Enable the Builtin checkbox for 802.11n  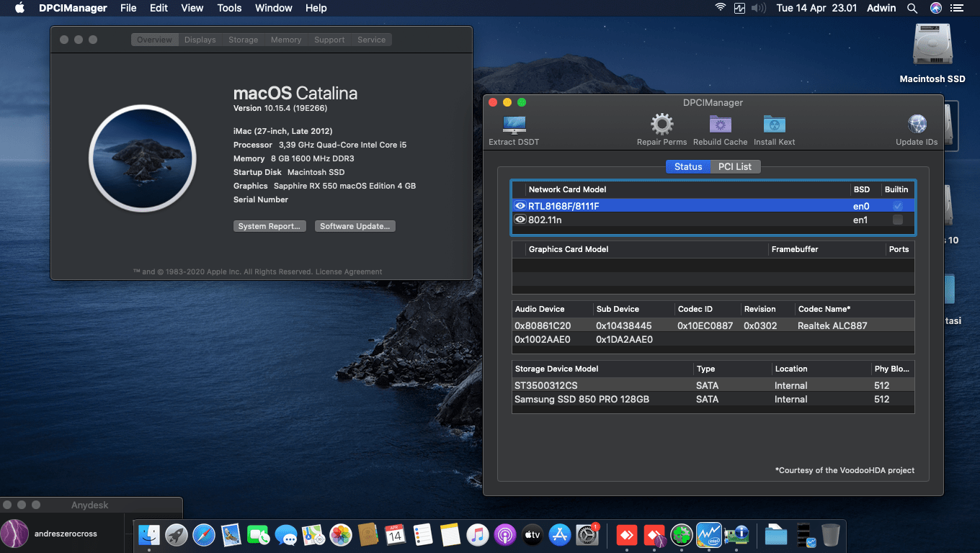click(896, 220)
